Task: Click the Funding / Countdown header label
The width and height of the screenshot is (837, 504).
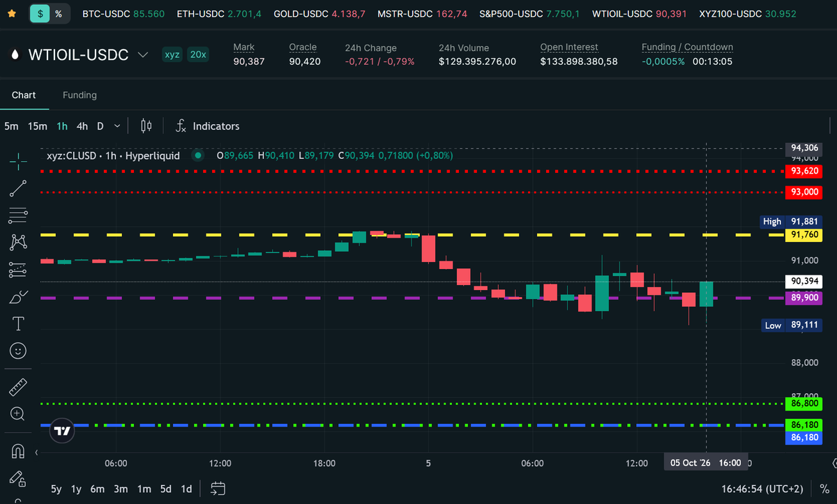Action: pos(688,47)
